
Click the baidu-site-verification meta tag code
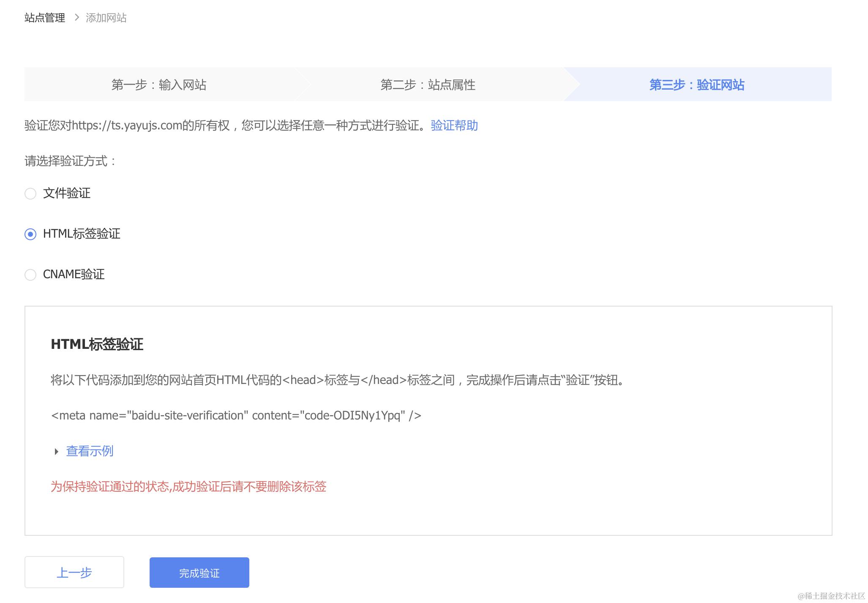(x=236, y=415)
